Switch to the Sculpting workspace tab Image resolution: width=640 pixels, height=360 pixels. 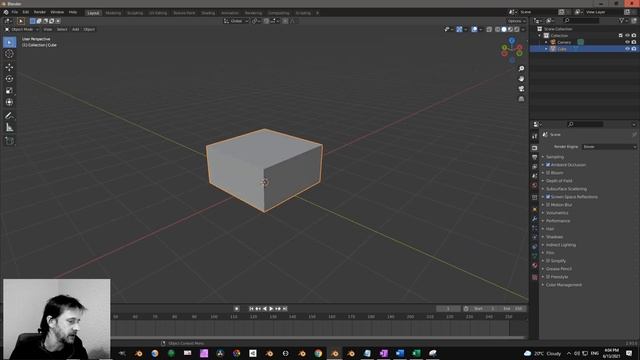click(135, 13)
